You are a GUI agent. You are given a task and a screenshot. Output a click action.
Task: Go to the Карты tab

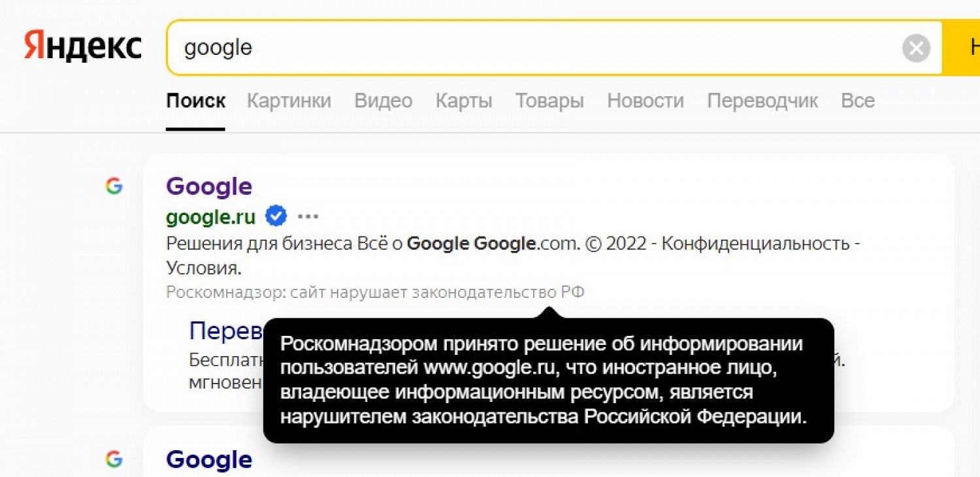[x=464, y=101]
